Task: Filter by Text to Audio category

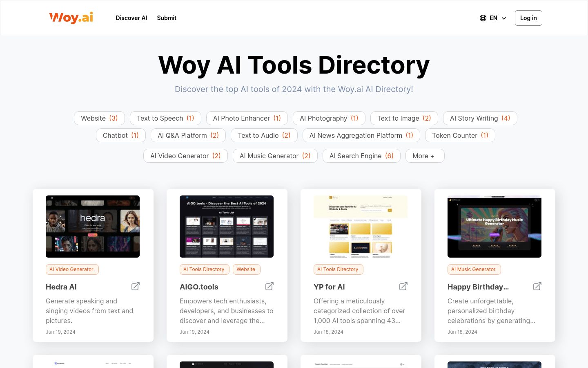Action: point(264,135)
